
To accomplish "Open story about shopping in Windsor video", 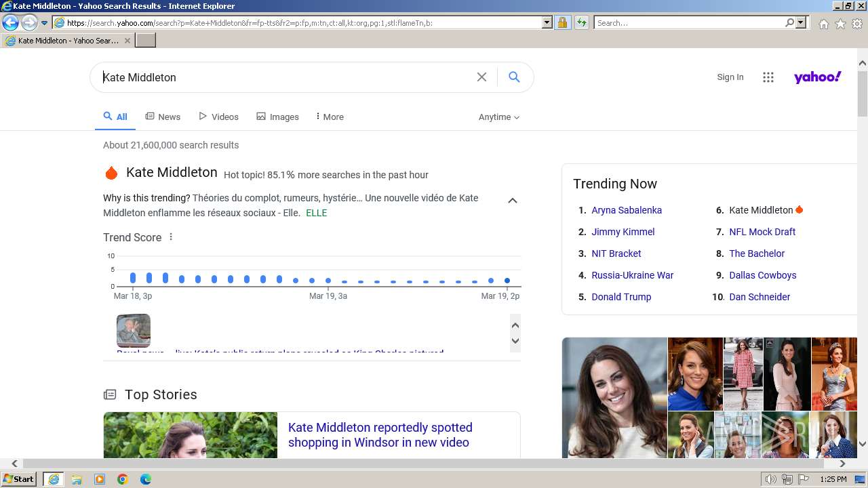I will coord(380,435).
